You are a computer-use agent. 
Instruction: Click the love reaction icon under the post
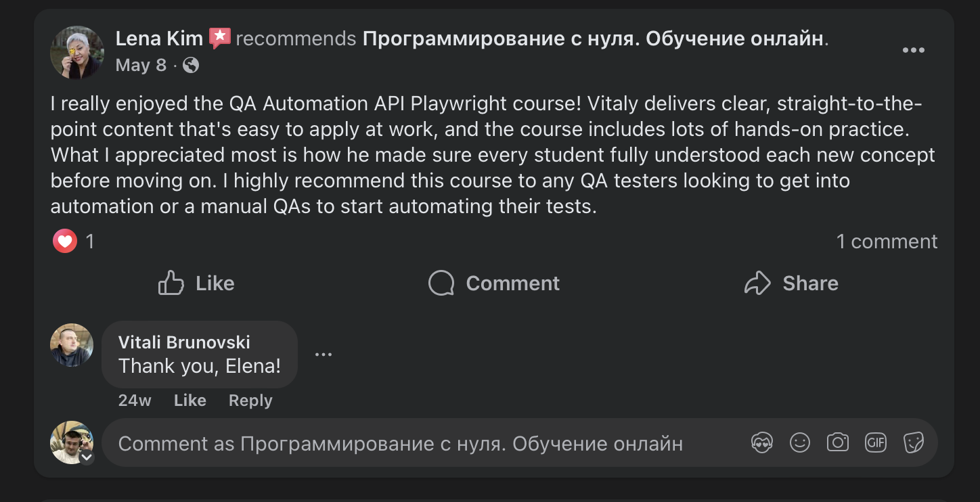[64, 241]
